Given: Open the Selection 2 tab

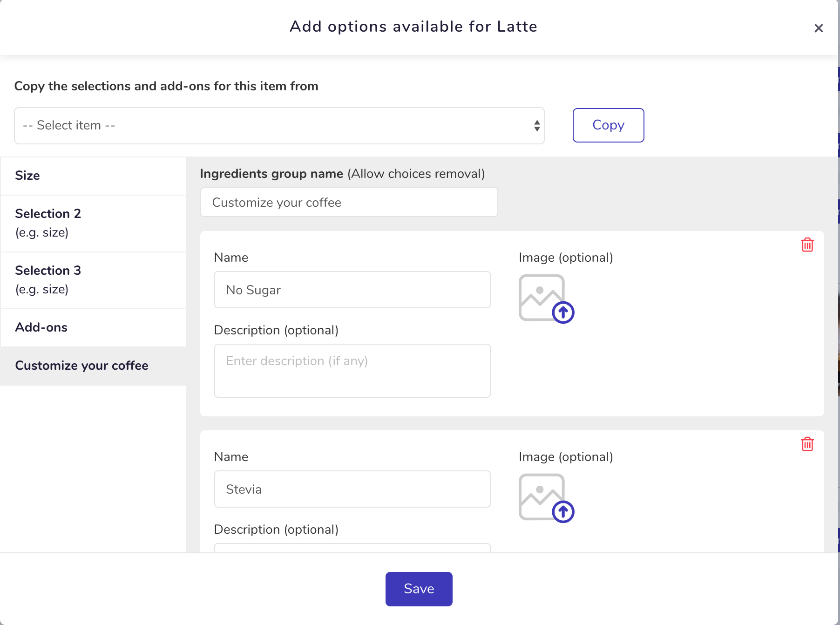Looking at the screenshot, I should 94,223.
